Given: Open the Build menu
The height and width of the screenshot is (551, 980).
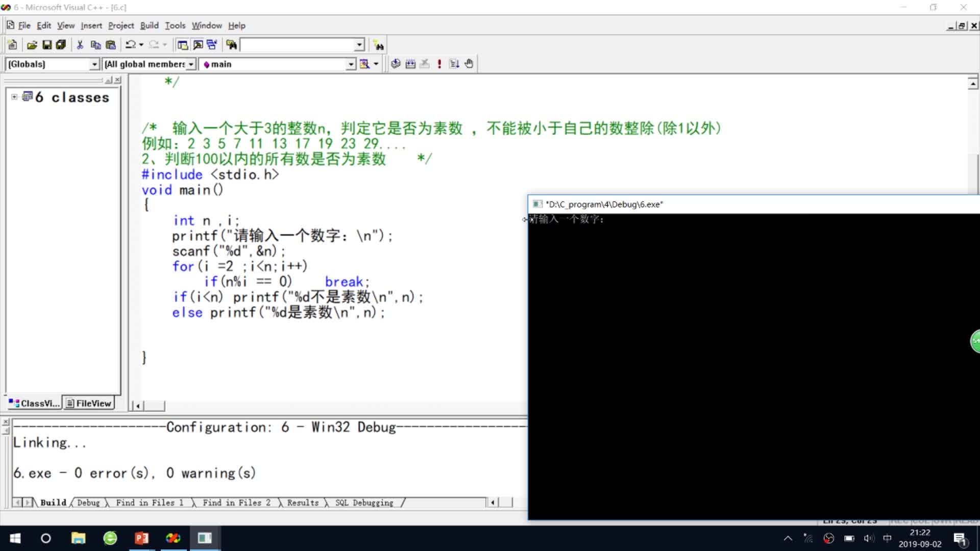Looking at the screenshot, I should click(x=149, y=26).
